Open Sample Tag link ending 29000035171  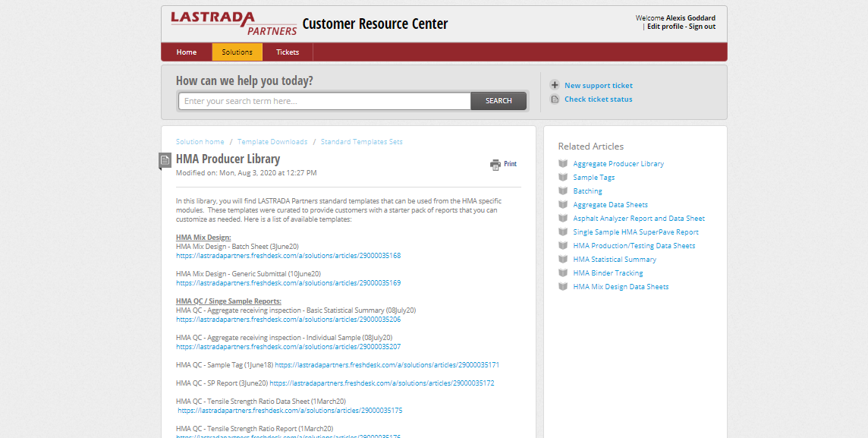(388, 365)
